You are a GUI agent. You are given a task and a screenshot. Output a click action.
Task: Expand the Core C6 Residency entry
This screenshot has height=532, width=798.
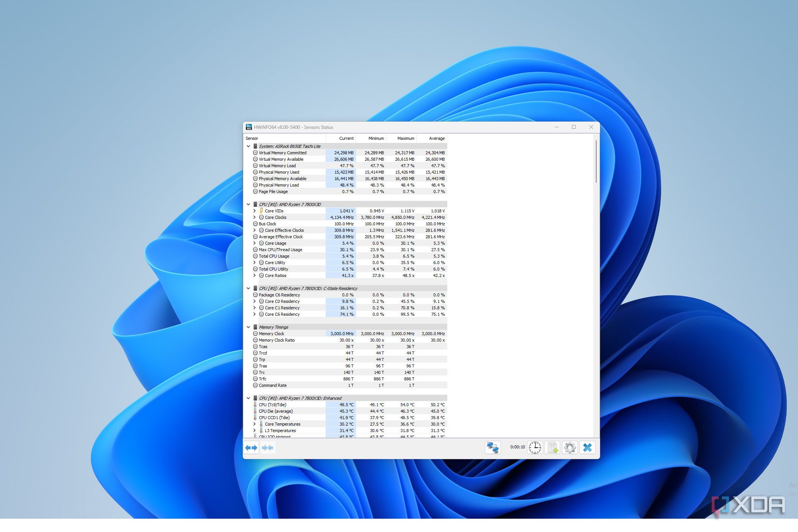click(x=255, y=314)
